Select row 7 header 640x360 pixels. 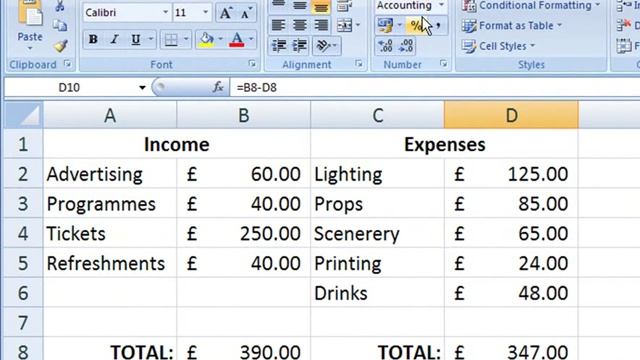point(23,322)
